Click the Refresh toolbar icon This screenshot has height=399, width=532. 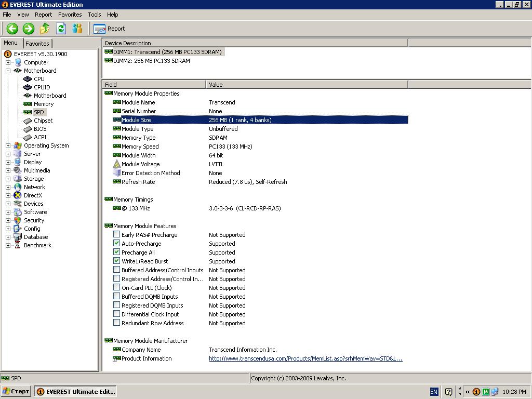[x=61, y=29]
